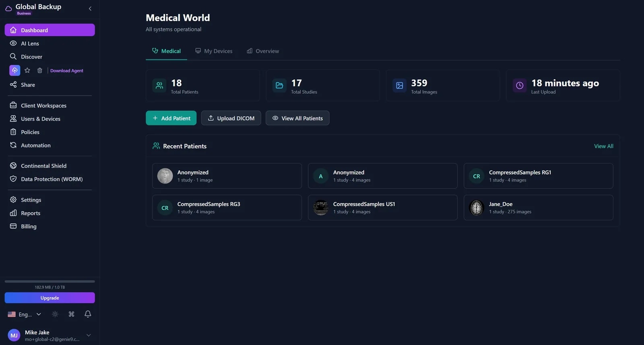This screenshot has height=345, width=644.
Task: Click the View All Patients button
Action: click(x=297, y=118)
